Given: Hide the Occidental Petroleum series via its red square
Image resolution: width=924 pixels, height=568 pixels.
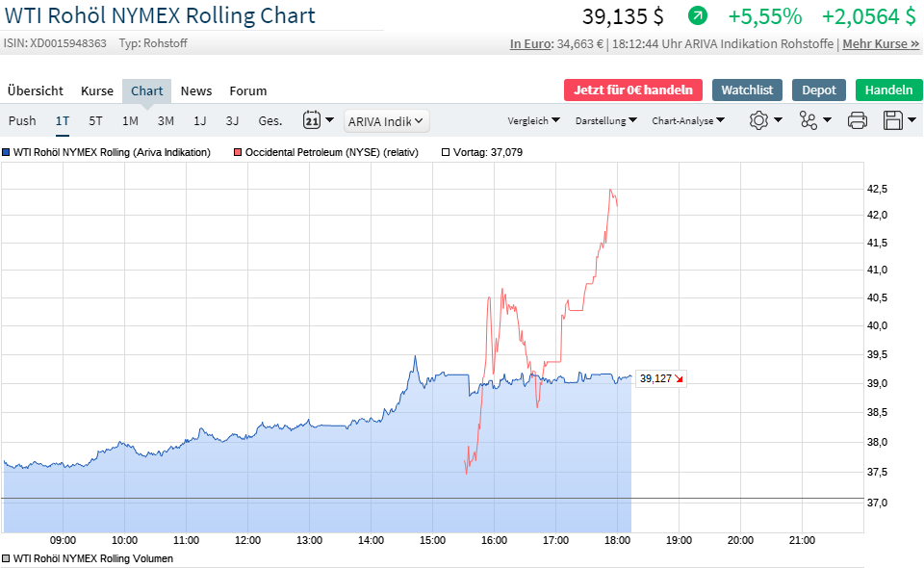Looking at the screenshot, I should coord(236,152).
